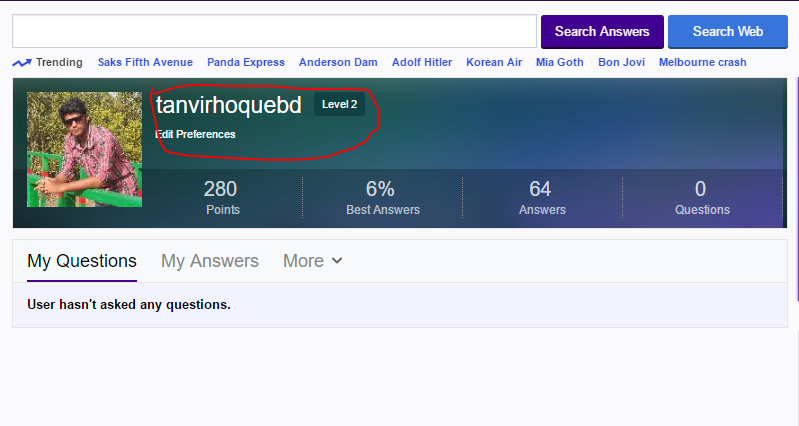Open the Panda Express trending link
The width and height of the screenshot is (799, 426).
pyautogui.click(x=246, y=62)
